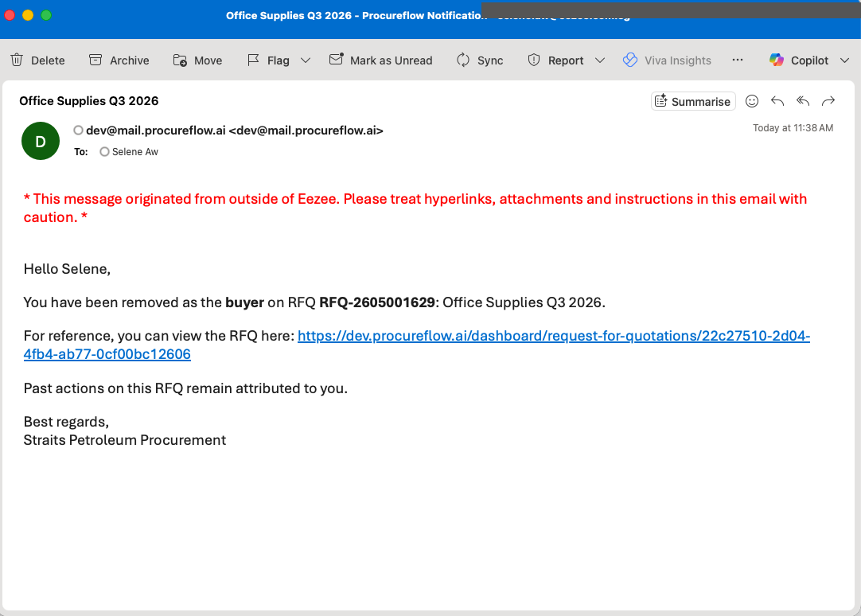Viewport: 861px width, 616px height.
Task: Click the sender presence status circle
Action: click(79, 130)
